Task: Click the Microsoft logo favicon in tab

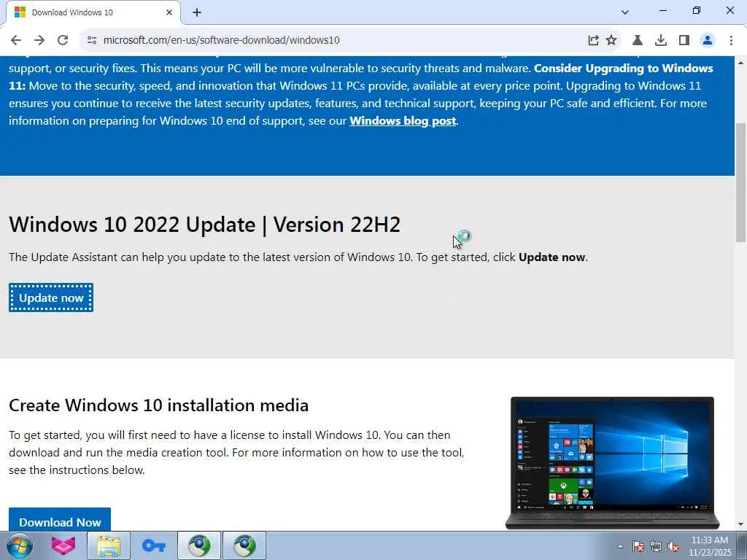Action: pyautogui.click(x=20, y=12)
